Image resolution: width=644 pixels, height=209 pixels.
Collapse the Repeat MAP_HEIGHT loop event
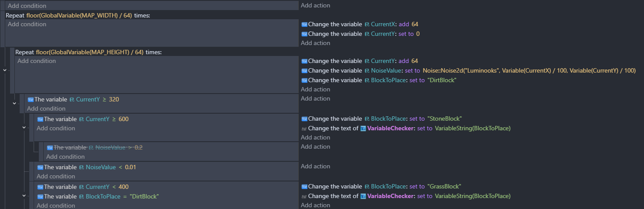click(x=4, y=70)
